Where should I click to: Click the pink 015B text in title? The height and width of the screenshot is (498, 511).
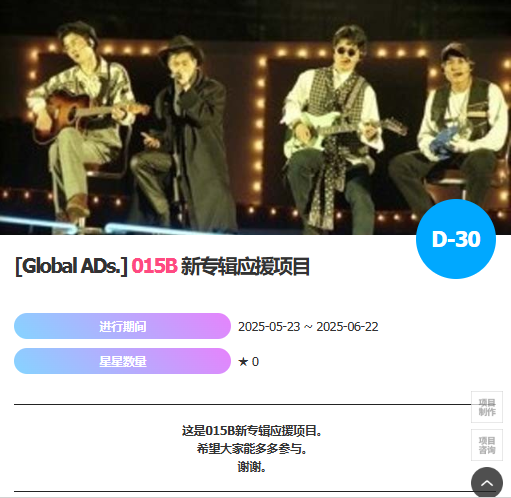(x=154, y=266)
